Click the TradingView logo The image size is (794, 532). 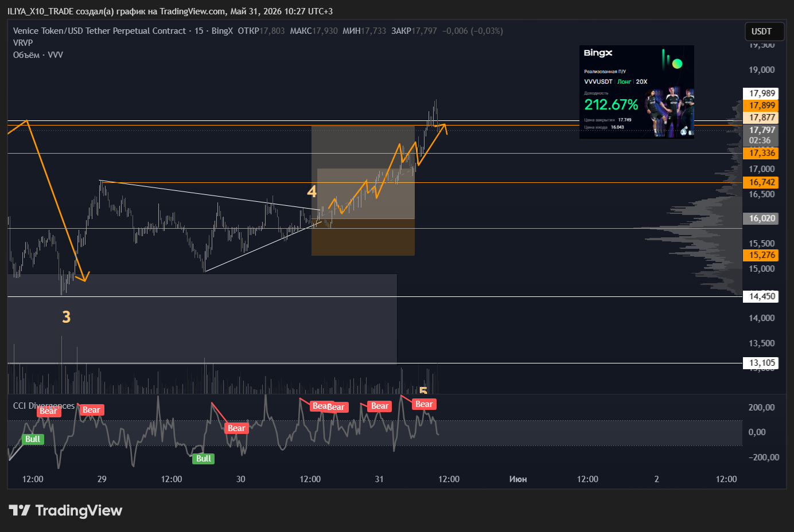point(65,510)
